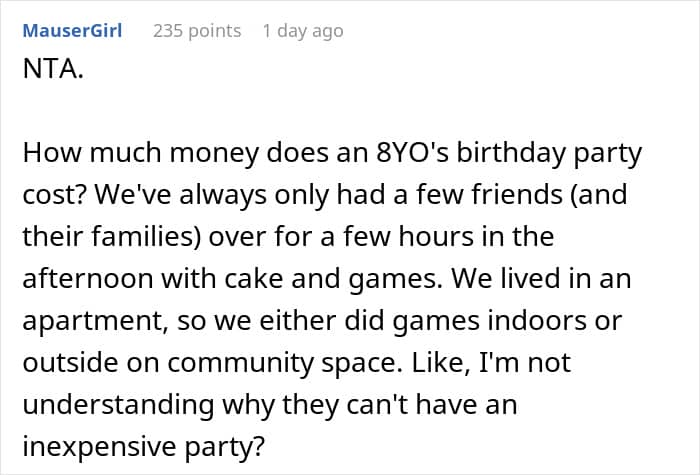
Task: Click the word 'understanding' in the comment
Action: click(x=118, y=405)
